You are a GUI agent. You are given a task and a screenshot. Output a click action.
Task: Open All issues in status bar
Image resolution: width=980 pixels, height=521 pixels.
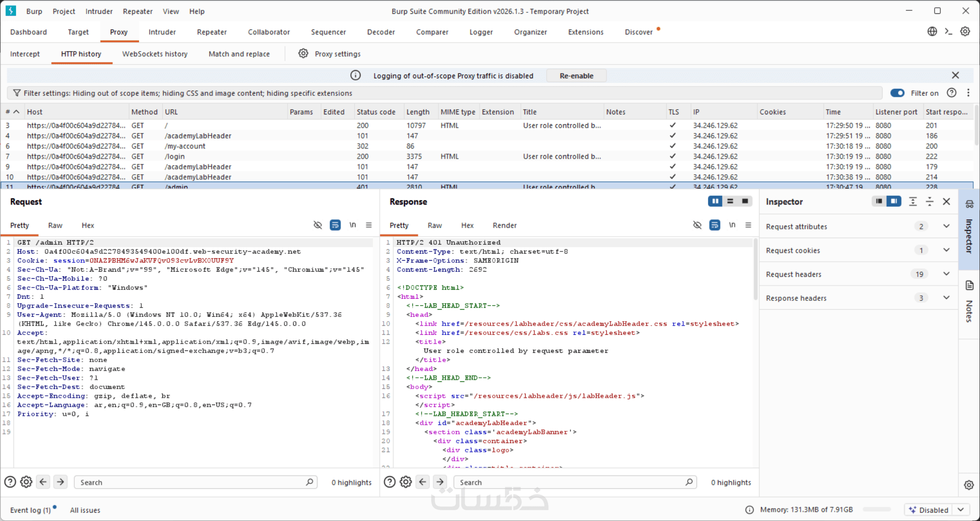(85, 510)
